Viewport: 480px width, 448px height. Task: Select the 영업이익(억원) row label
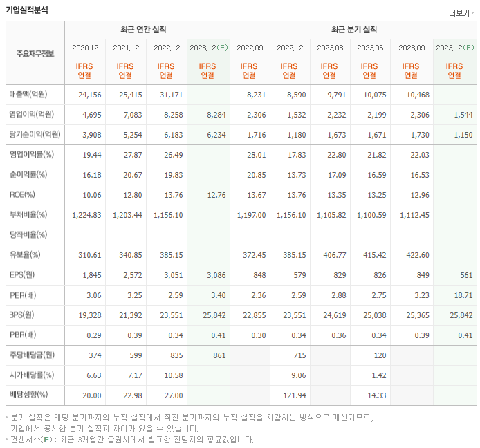tap(32, 115)
